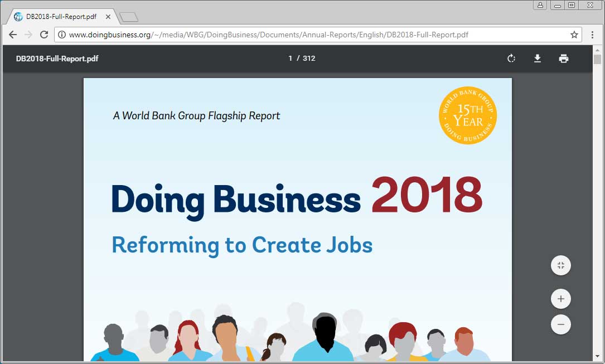Open a new browser tab

click(x=128, y=17)
